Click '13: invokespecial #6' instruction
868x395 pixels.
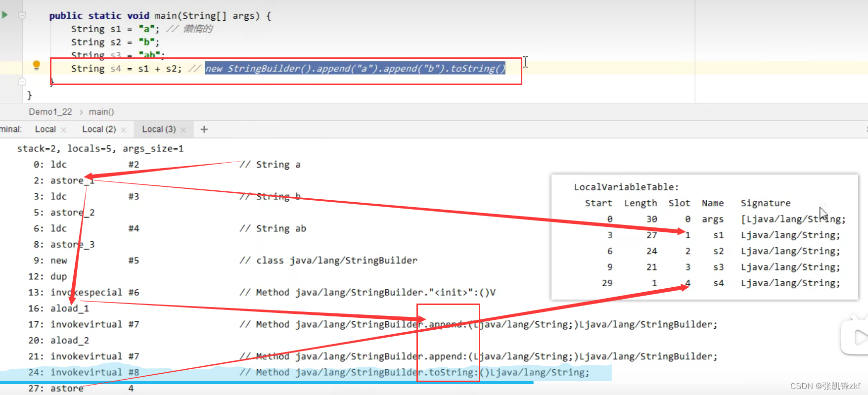click(x=84, y=292)
